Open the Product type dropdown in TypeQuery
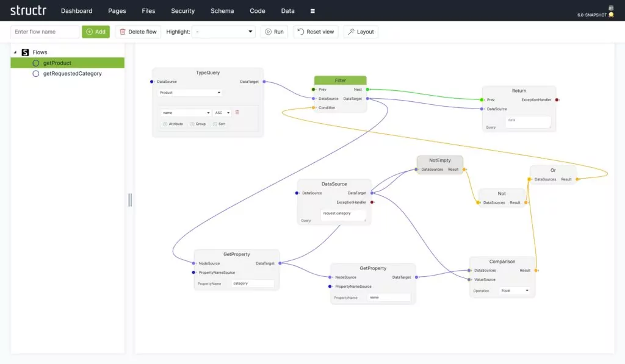625x364 pixels. pyautogui.click(x=189, y=93)
